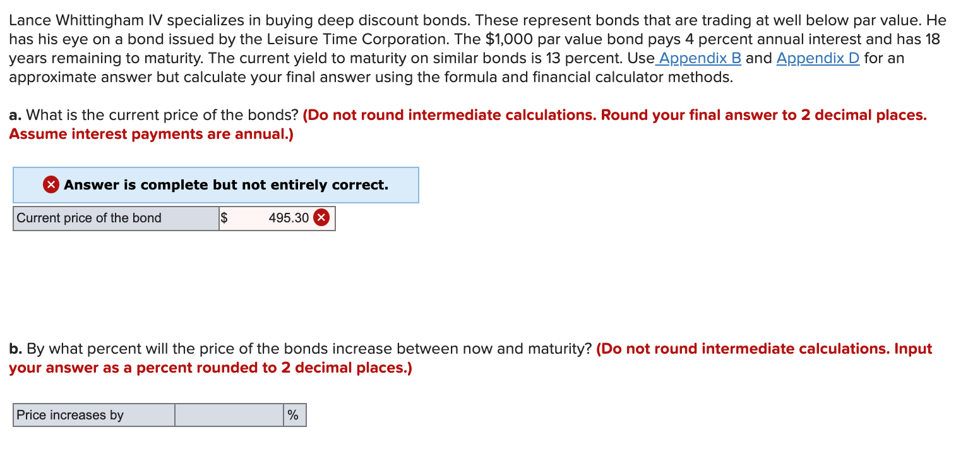This screenshot has height=475, width=980.
Task: Click the % cell in part b table
Action: tap(293, 415)
